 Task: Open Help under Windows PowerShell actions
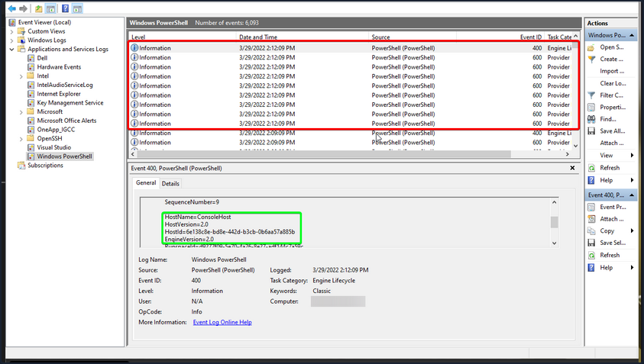click(x=610, y=180)
